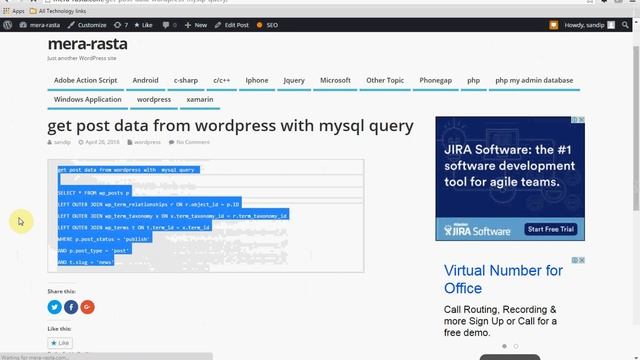Viewport: 640px width, 360px height.
Task: Open the c-sharp category
Action: [x=186, y=80]
